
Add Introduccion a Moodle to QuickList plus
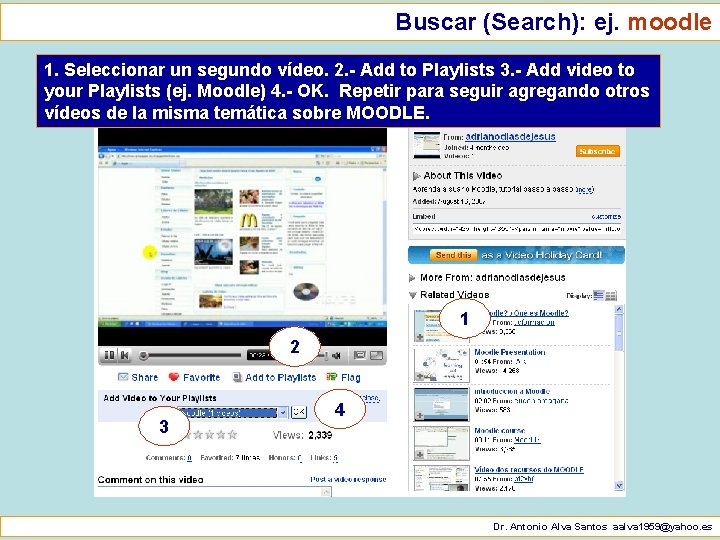pyautogui.click(x=420, y=416)
